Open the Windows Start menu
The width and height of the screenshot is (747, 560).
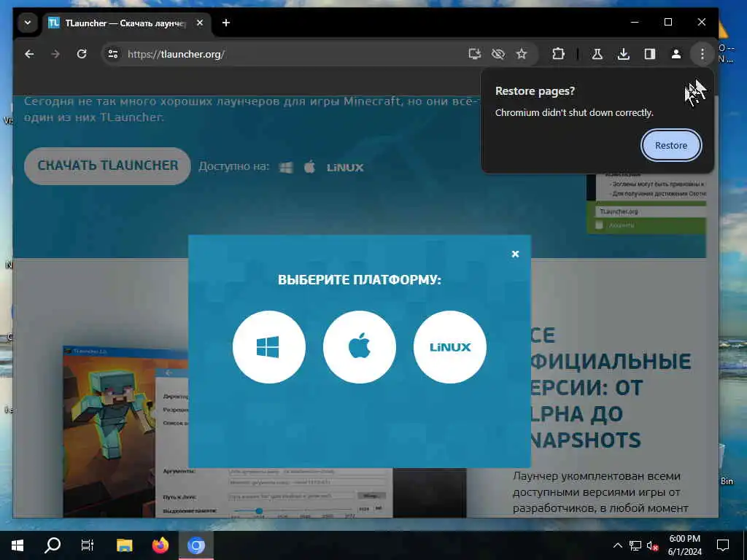coord(18,545)
